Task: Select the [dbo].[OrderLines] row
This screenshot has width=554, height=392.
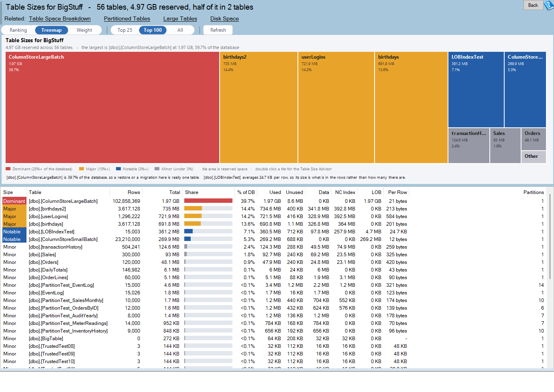Action: click(274, 278)
